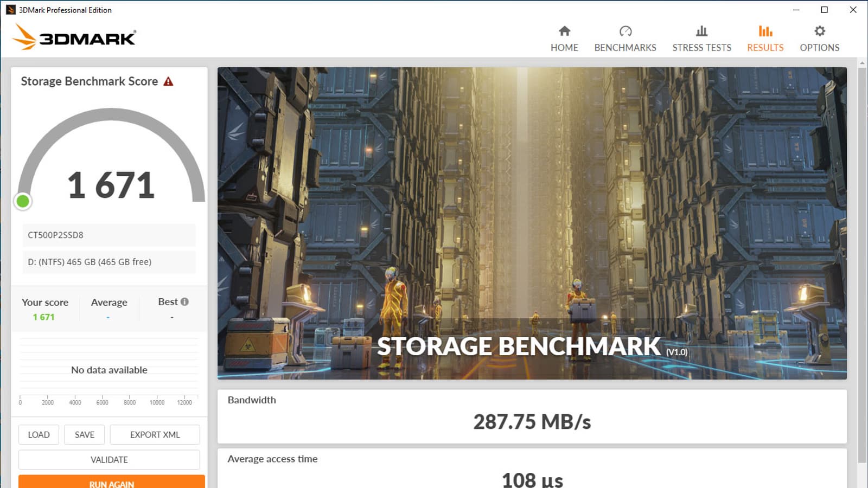Click the 108 µs access time value
This screenshot has height=488, width=868.
click(532, 480)
